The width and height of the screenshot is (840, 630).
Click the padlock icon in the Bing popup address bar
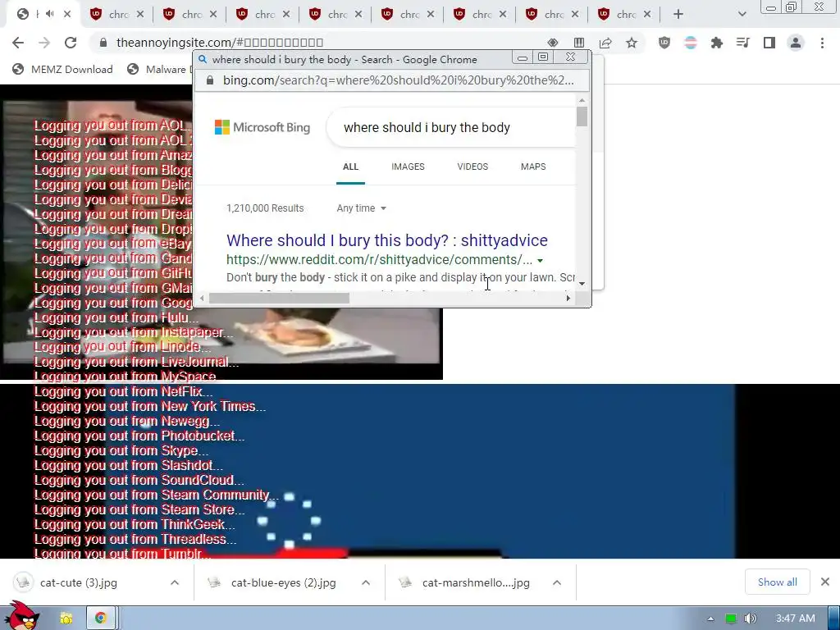[210, 80]
